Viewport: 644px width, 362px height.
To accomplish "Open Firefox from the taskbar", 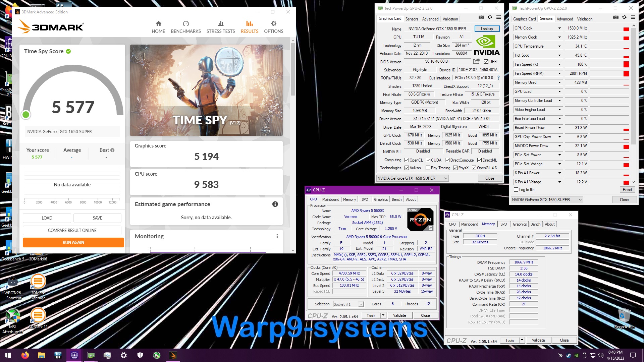I will point(25,355).
